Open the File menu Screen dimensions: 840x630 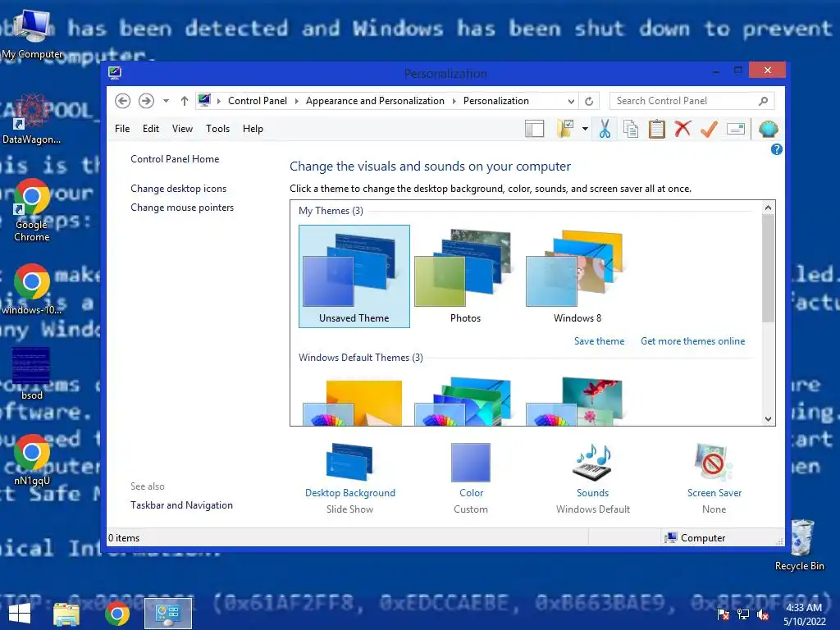pos(122,129)
